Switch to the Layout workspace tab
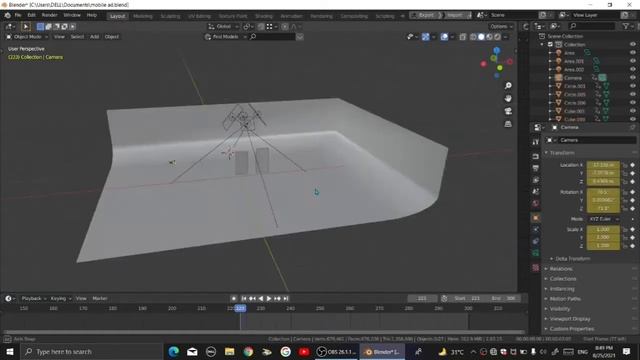 pos(118,16)
